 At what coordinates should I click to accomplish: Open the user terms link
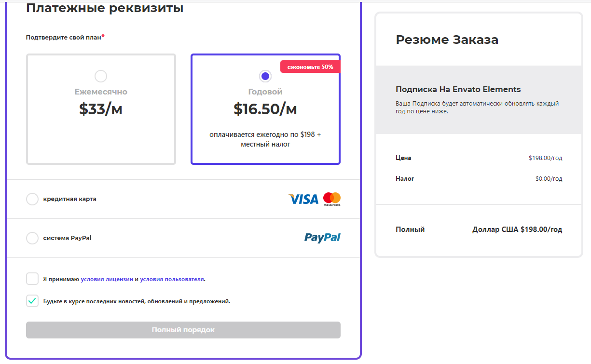pyautogui.click(x=172, y=279)
